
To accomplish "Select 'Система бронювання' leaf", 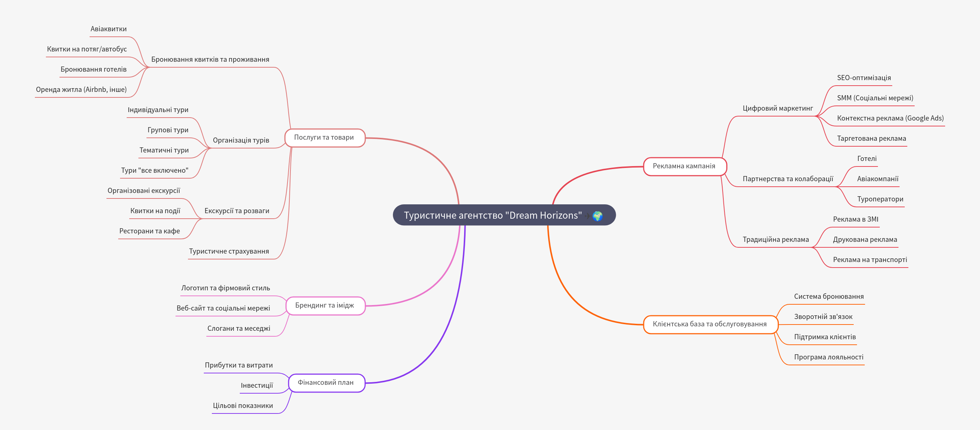I will (829, 296).
